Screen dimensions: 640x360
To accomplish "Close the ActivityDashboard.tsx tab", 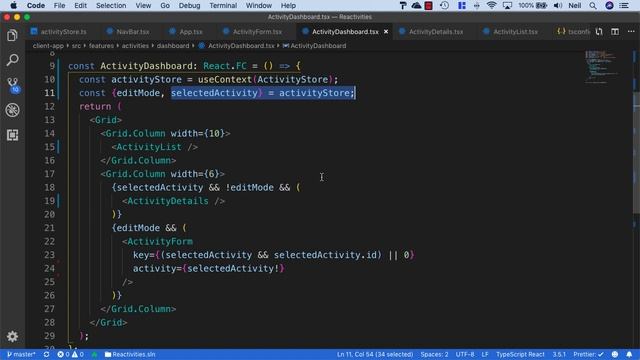I will (x=386, y=31).
